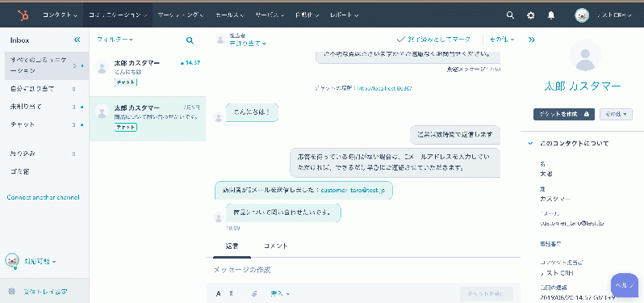Open the conversation dated 3月5日
The image size is (644, 303).
[148, 120]
